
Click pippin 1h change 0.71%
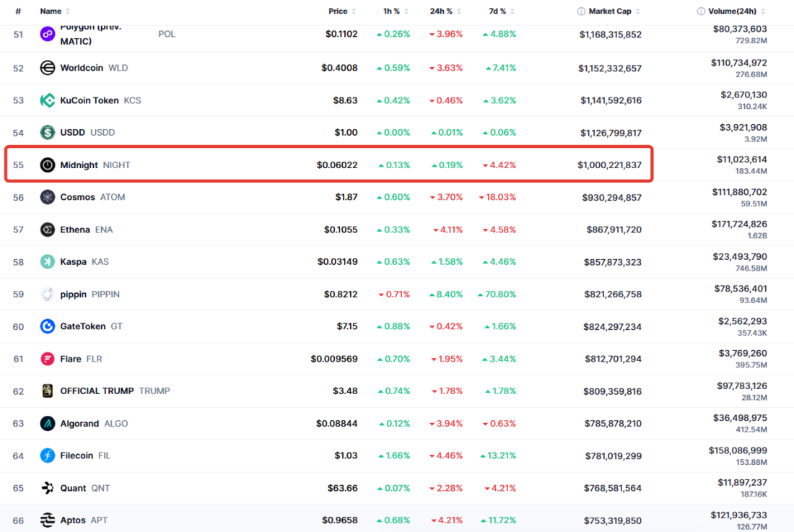pos(394,294)
